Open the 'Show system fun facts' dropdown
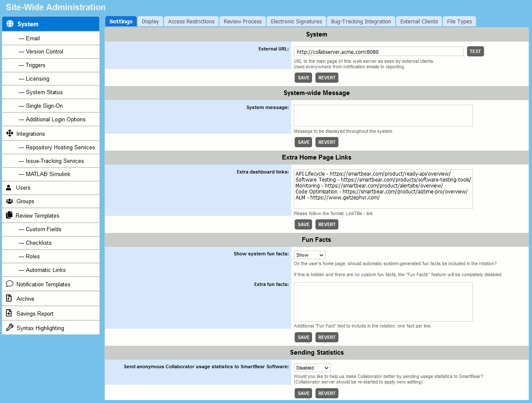532x403 pixels. (309, 255)
